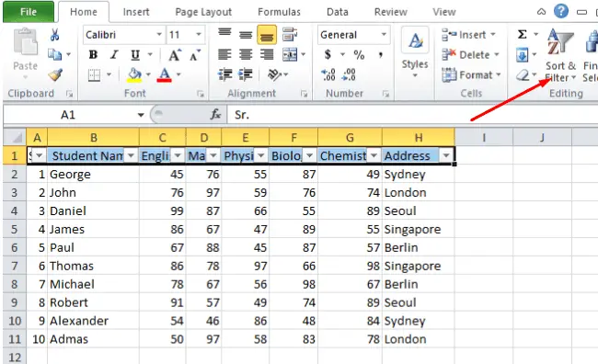Viewport: 598px width, 364px height.
Task: Open the Font dialog launcher
Action: [201, 94]
